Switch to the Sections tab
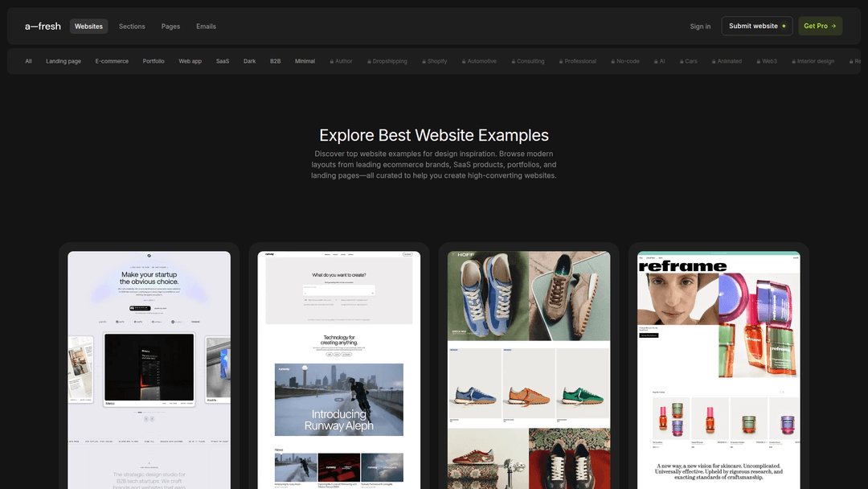 click(x=132, y=26)
